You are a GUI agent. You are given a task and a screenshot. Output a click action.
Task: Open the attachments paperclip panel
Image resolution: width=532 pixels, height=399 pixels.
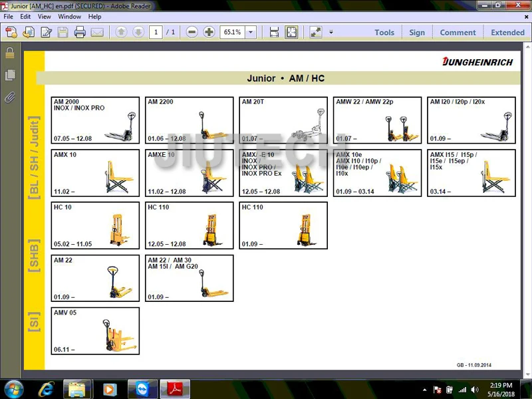tap(10, 97)
